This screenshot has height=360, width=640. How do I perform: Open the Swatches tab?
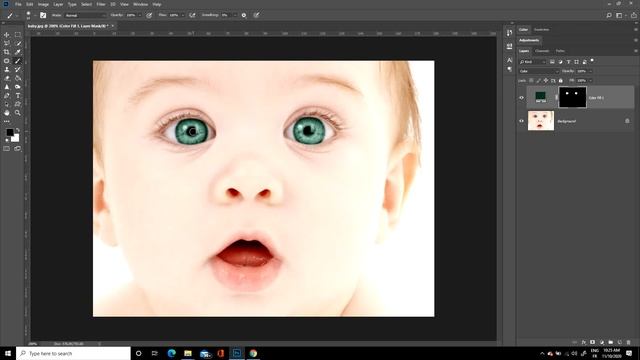pyautogui.click(x=542, y=29)
